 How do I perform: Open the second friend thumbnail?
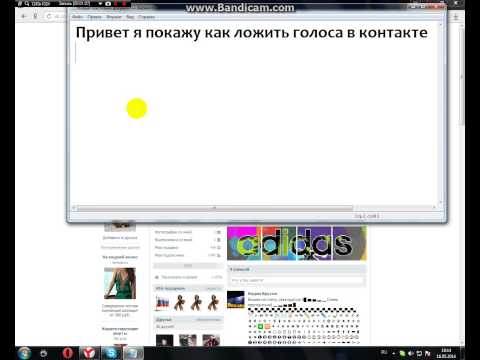pyautogui.click(x=188, y=341)
